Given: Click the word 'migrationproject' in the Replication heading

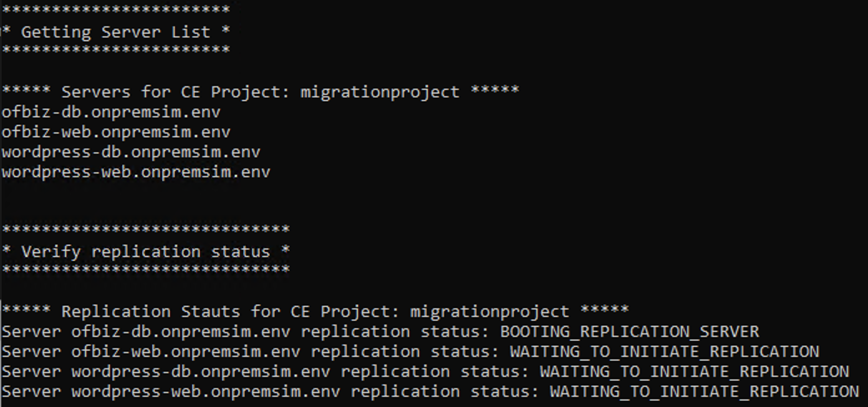Looking at the screenshot, I should 490,311.
